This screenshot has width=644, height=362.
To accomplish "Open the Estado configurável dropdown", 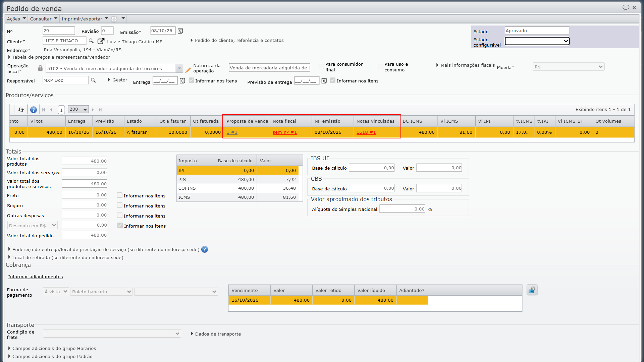I will (537, 41).
